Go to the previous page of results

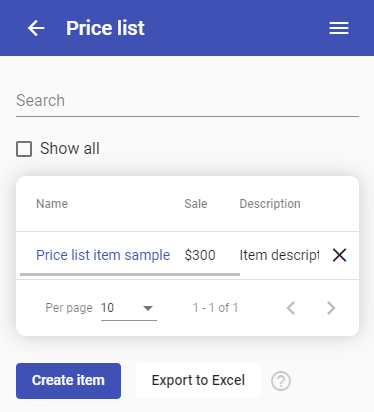point(291,308)
